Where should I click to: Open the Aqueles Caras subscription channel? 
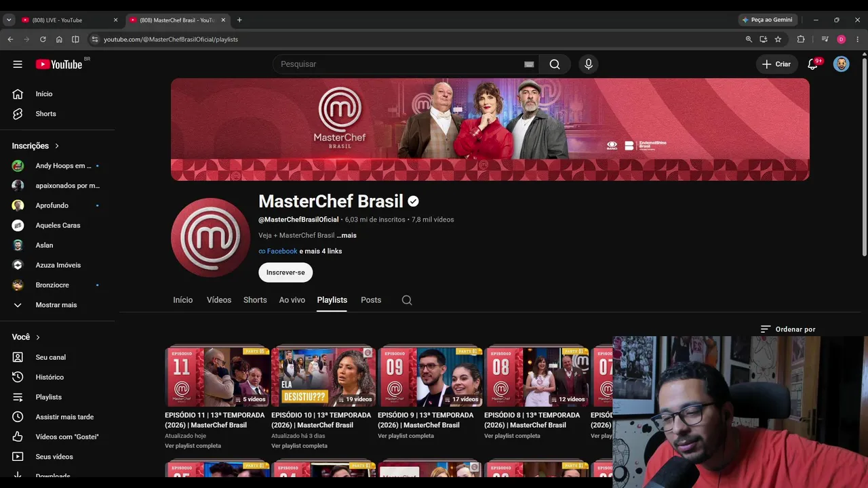[x=57, y=226]
